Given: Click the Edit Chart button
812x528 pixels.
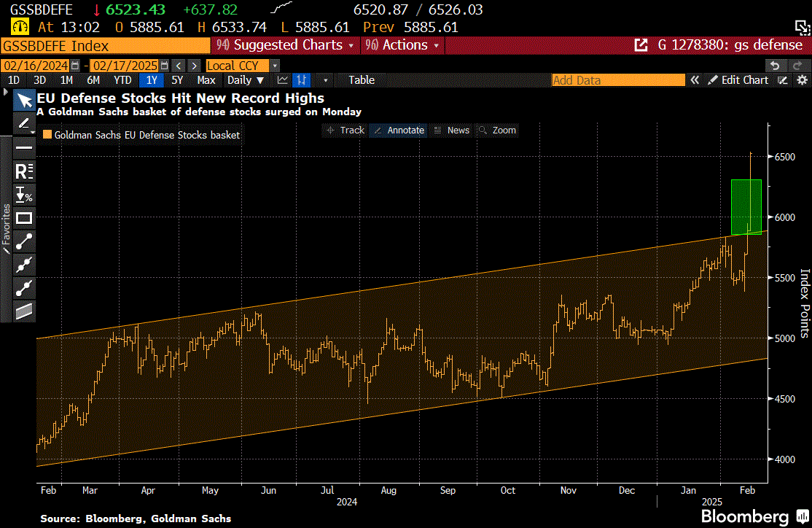Looking at the screenshot, I should pos(738,80).
